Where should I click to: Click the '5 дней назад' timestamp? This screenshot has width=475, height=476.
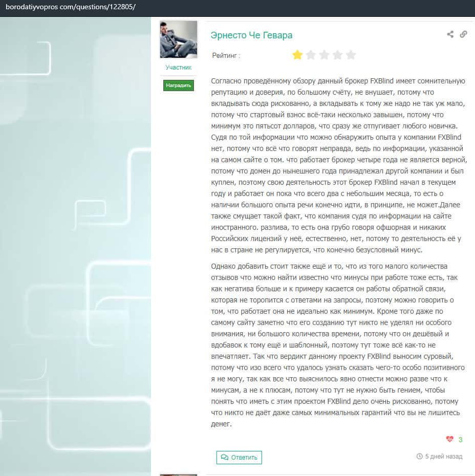444,456
